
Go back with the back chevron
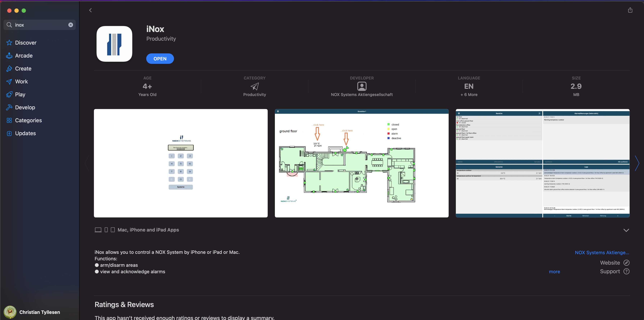tap(90, 10)
